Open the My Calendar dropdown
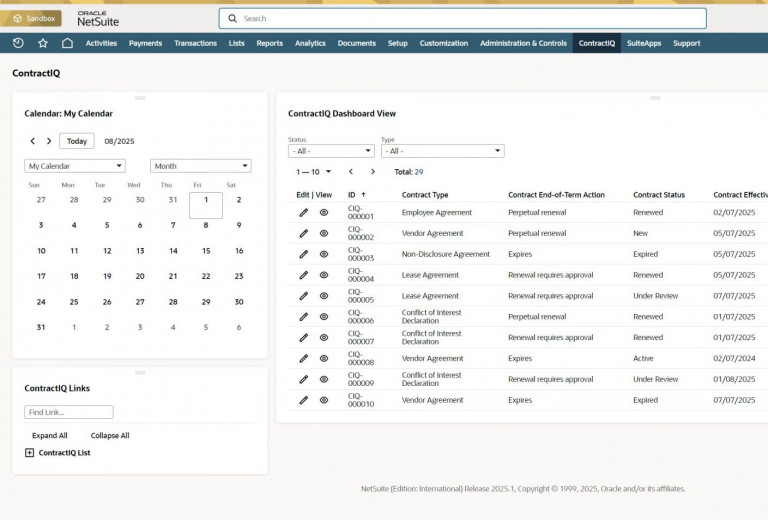The width and height of the screenshot is (768, 520). click(75, 166)
